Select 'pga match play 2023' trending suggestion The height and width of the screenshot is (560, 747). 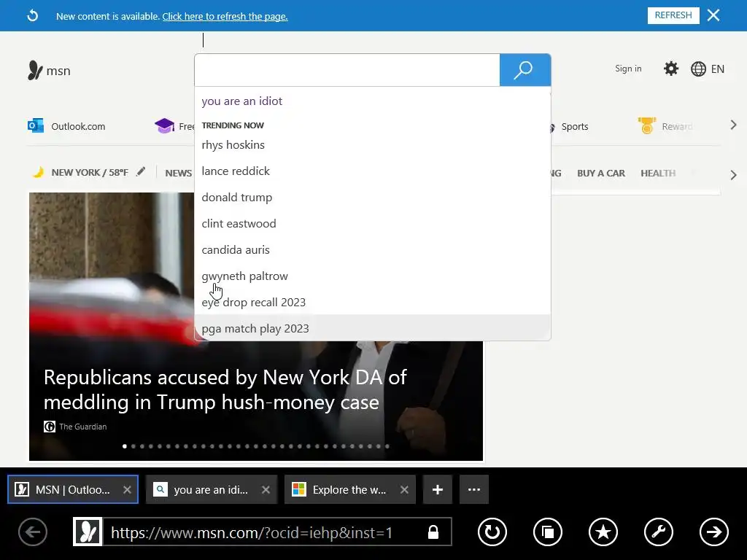coord(373,328)
